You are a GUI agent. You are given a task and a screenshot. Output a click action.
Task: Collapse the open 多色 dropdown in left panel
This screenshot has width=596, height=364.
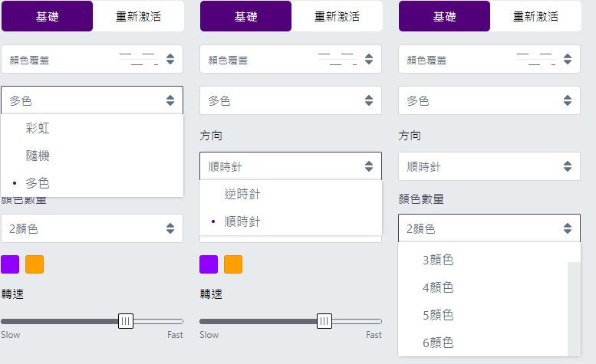pos(92,100)
